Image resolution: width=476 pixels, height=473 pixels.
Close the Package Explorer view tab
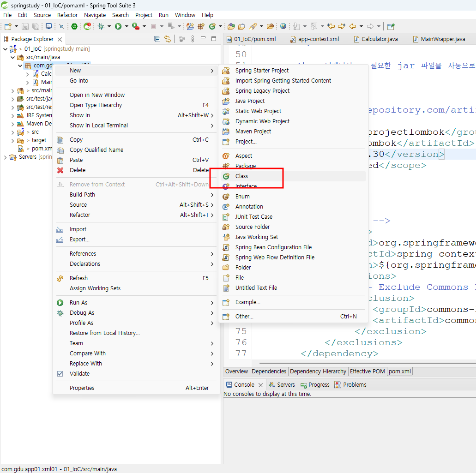pyautogui.click(x=60, y=39)
